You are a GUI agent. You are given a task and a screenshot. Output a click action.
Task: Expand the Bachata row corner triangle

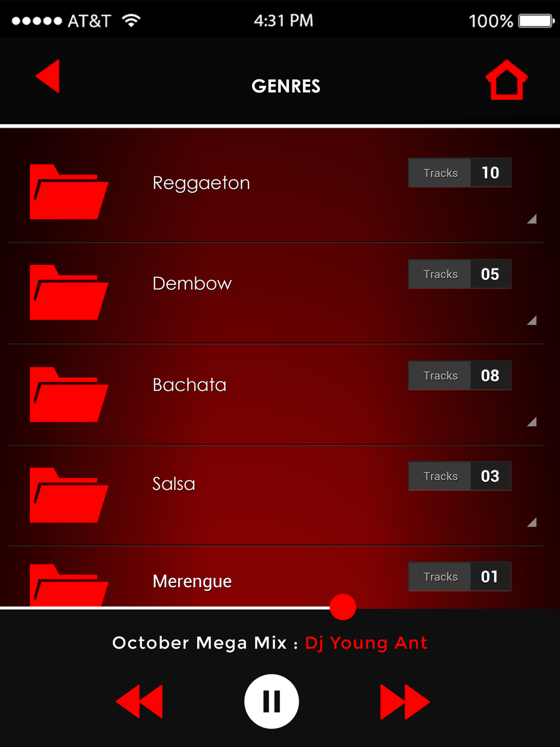(532, 422)
